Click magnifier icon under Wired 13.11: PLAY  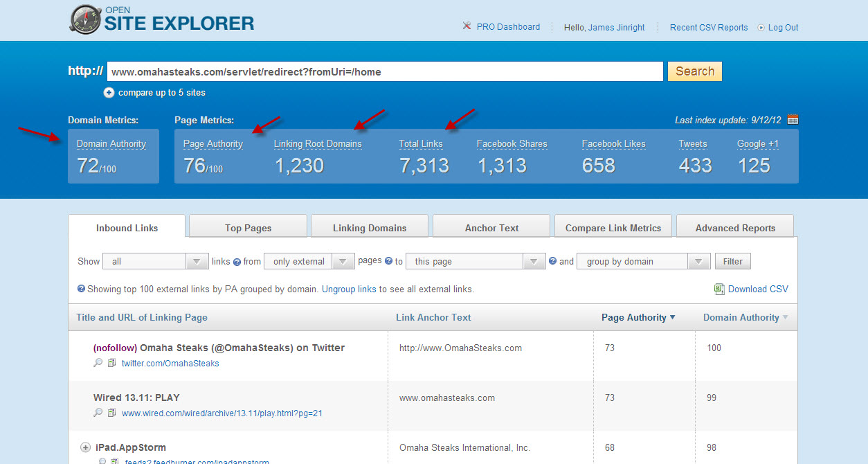(x=98, y=413)
